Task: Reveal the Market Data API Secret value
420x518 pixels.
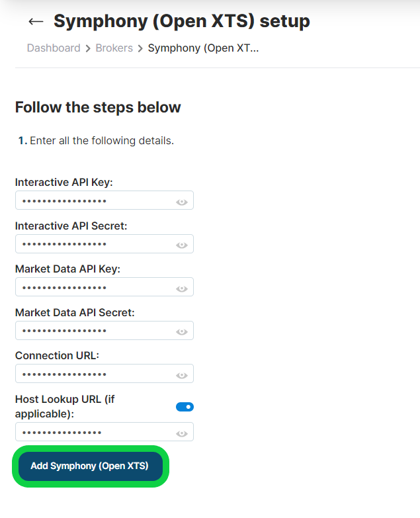Action: point(182,331)
